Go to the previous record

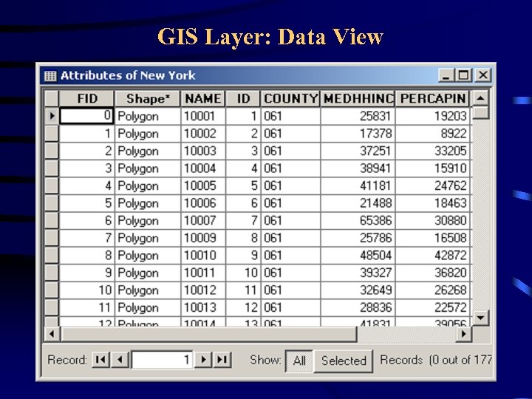[x=120, y=360]
